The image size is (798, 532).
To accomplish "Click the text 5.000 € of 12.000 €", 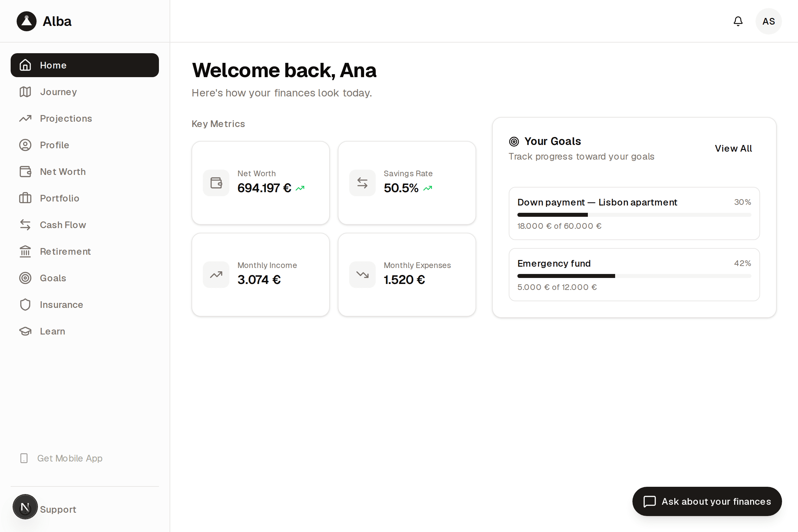I will pos(557,287).
